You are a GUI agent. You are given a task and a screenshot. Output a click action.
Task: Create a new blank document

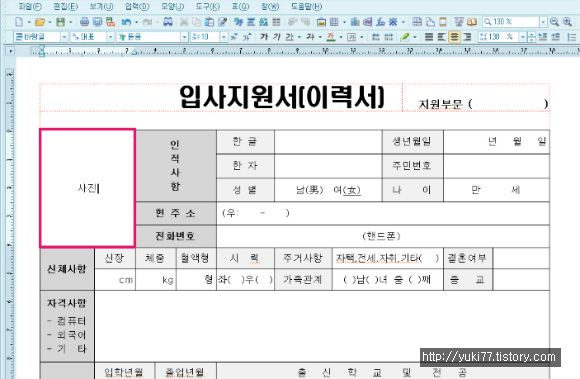19,22
